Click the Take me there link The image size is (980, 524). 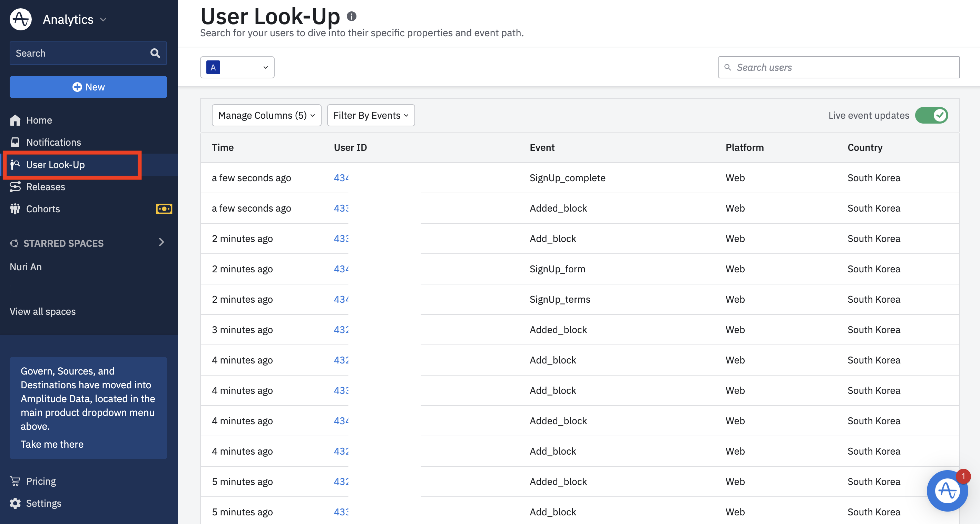click(52, 444)
